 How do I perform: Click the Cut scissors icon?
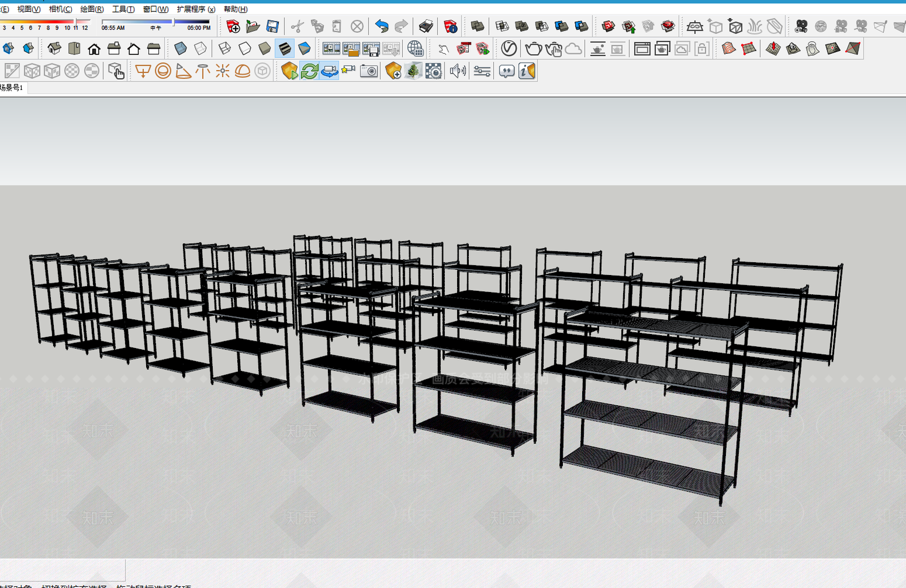297,26
